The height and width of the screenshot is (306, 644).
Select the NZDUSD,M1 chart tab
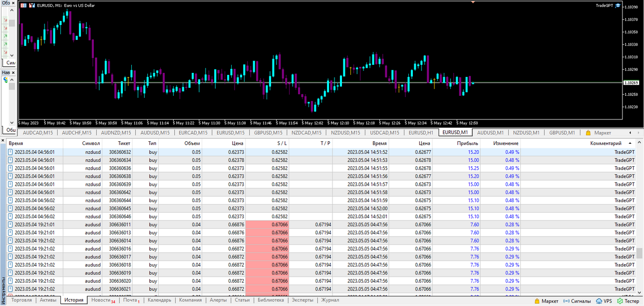(526, 133)
